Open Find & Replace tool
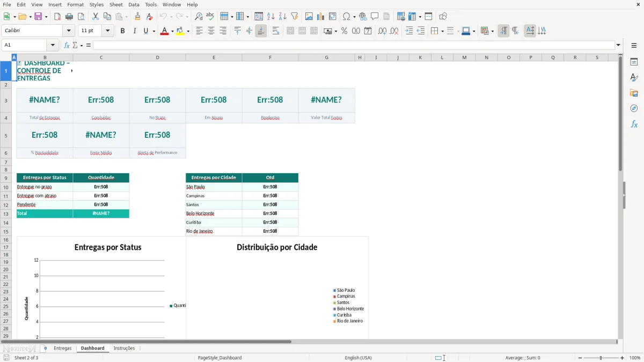The image size is (644, 362). tap(199, 17)
